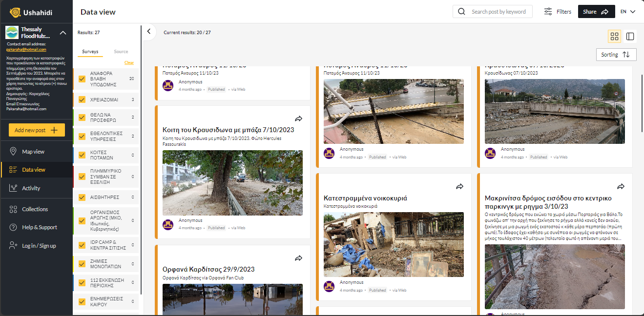Toggle ΘΕΛΩ ΝΑ ΠΡΟΣΦΕΡΩ survey checkbox
The width and height of the screenshot is (644, 316).
82,117
